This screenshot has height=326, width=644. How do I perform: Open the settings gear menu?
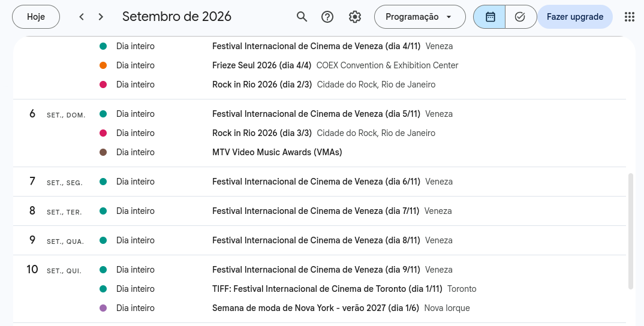coord(355,17)
